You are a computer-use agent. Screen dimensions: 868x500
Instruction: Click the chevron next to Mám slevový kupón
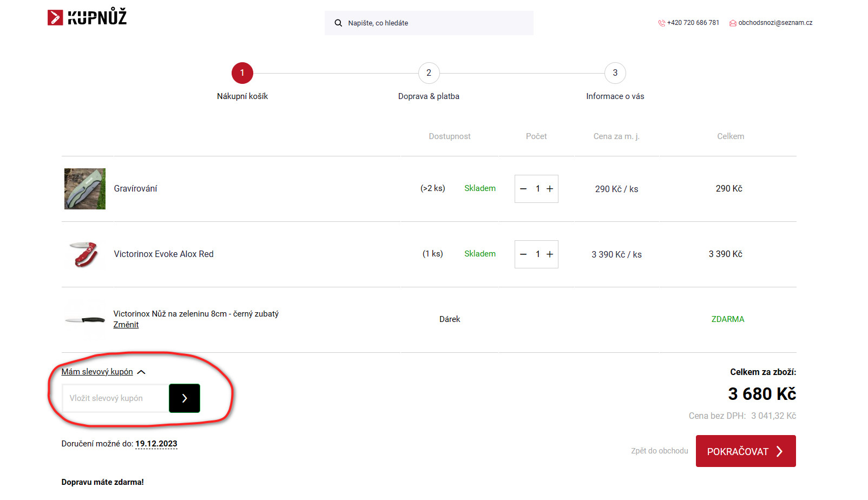pyautogui.click(x=141, y=372)
